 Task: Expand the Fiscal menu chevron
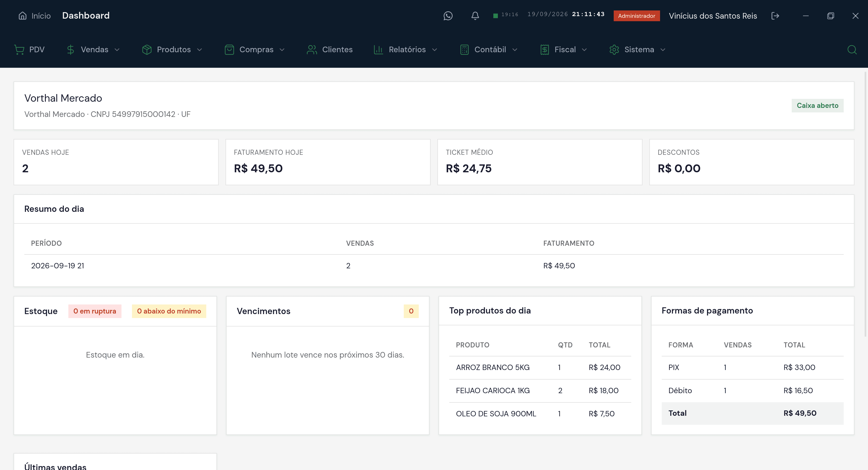click(x=584, y=49)
